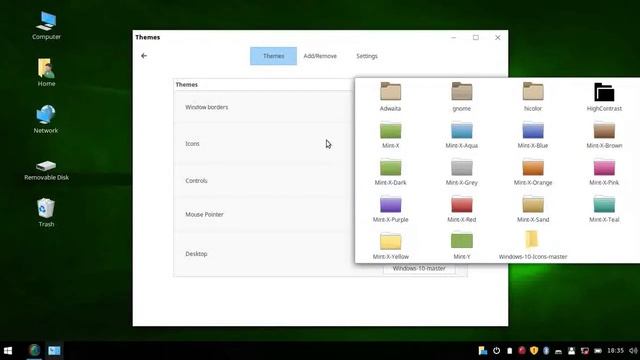Apply the Mint-X-Pink icon theme
The height and width of the screenshot is (360, 640).
tap(604, 172)
